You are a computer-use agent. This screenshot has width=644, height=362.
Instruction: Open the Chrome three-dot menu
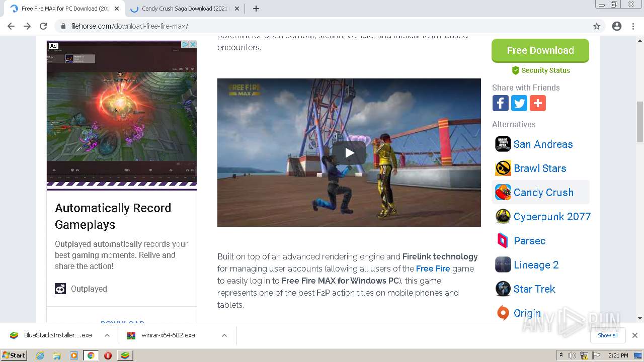[x=633, y=26]
